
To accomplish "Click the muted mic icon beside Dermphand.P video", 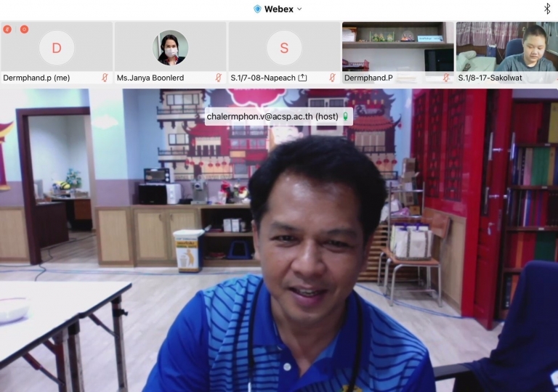I will coord(446,78).
